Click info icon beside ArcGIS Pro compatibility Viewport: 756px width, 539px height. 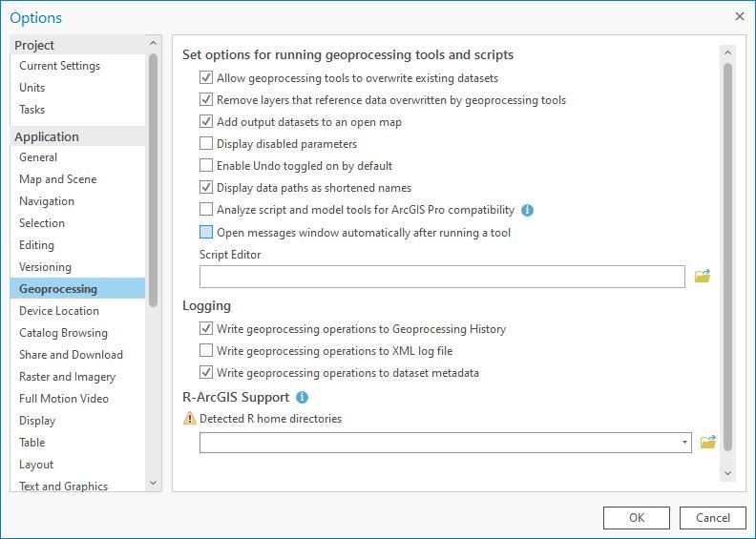point(527,210)
